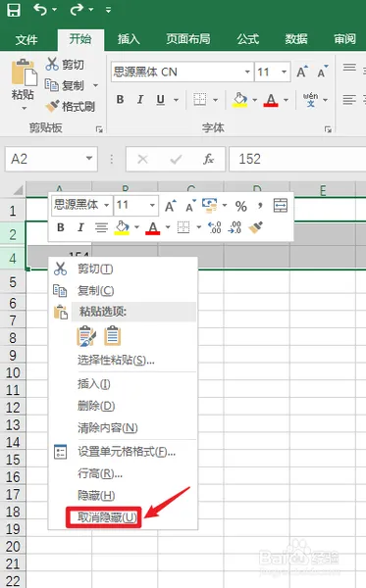366x588 pixels.
Task: Increase font size on the mini toolbar
Action: click(171, 206)
